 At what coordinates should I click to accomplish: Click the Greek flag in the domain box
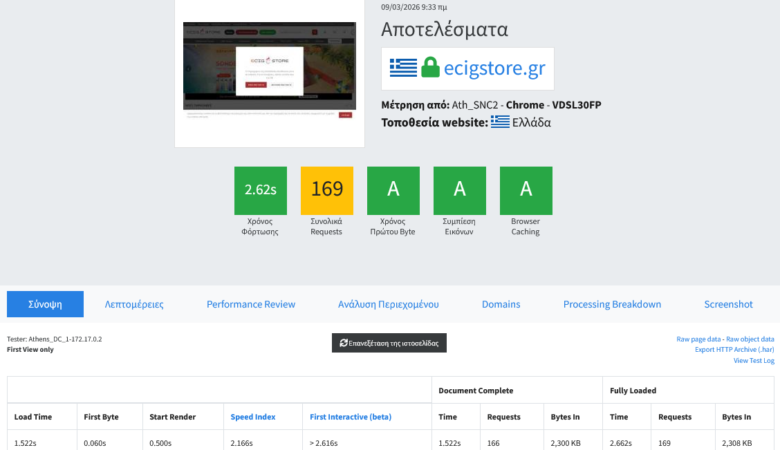click(403, 68)
